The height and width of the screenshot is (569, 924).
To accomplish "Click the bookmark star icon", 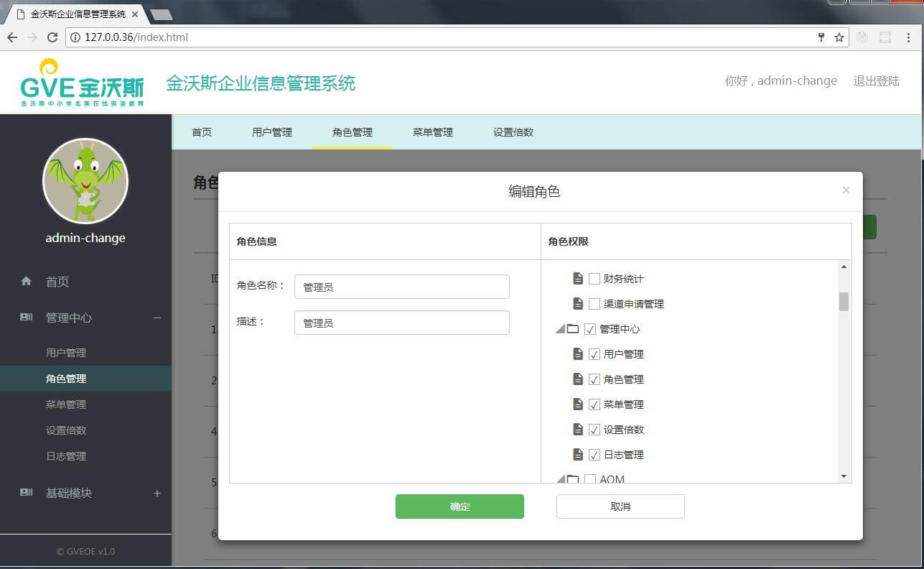I will [x=839, y=37].
